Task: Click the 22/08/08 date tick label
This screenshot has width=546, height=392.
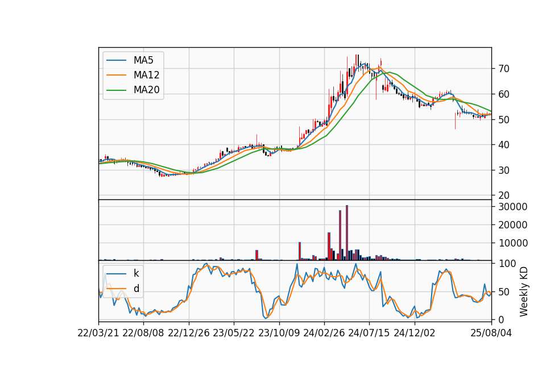Action: [x=143, y=333]
